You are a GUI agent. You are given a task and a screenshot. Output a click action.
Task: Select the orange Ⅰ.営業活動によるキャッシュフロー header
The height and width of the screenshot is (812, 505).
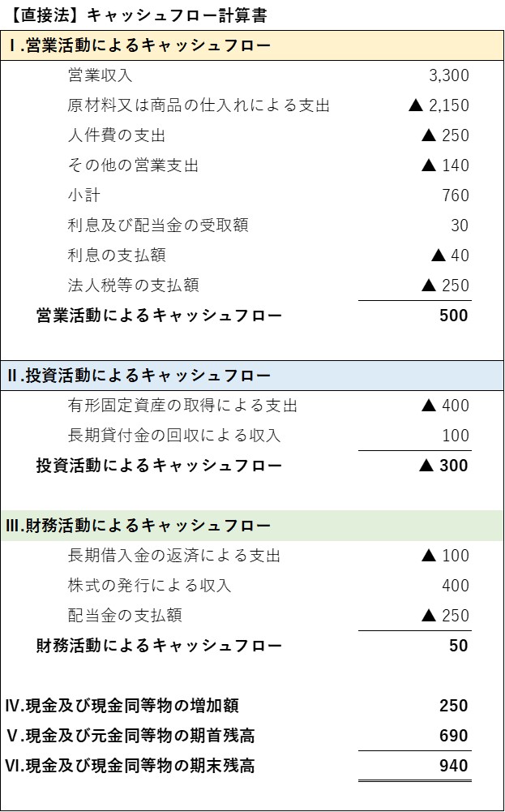tap(252, 45)
